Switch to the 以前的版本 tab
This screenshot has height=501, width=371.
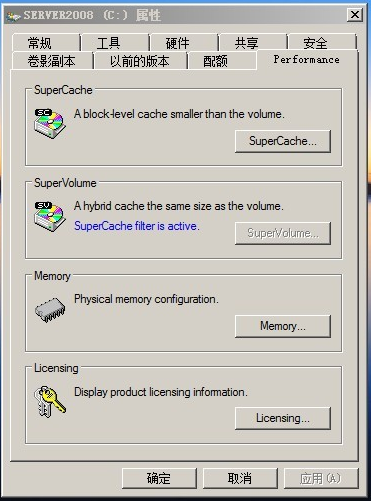coord(140,61)
